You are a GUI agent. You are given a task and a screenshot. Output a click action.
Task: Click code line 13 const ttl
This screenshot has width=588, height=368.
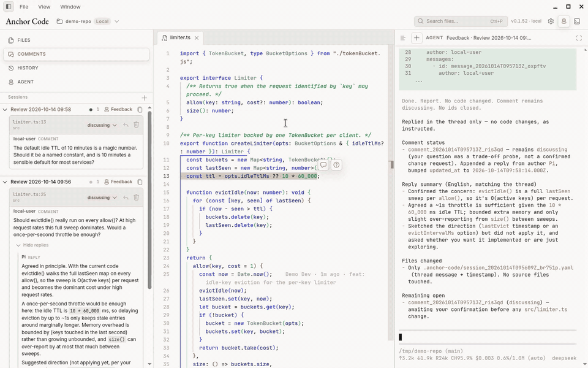point(253,176)
